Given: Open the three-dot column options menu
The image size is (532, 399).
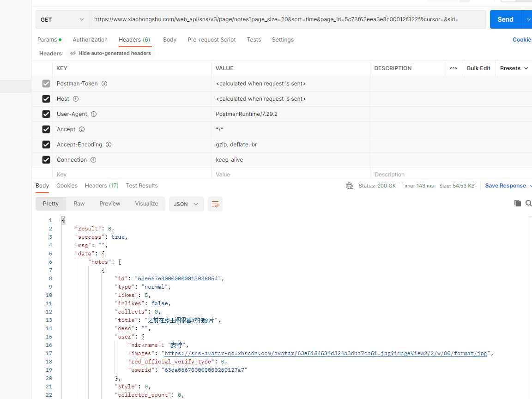Looking at the screenshot, I should tap(453, 68).
